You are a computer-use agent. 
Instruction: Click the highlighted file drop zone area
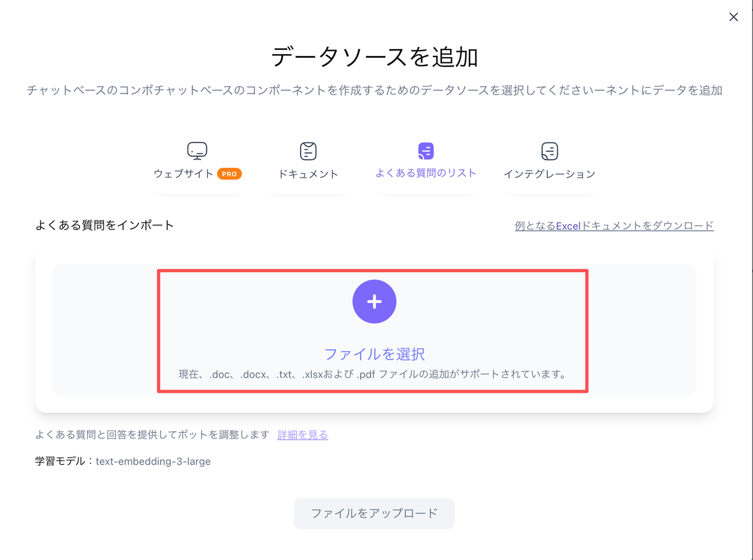(374, 329)
